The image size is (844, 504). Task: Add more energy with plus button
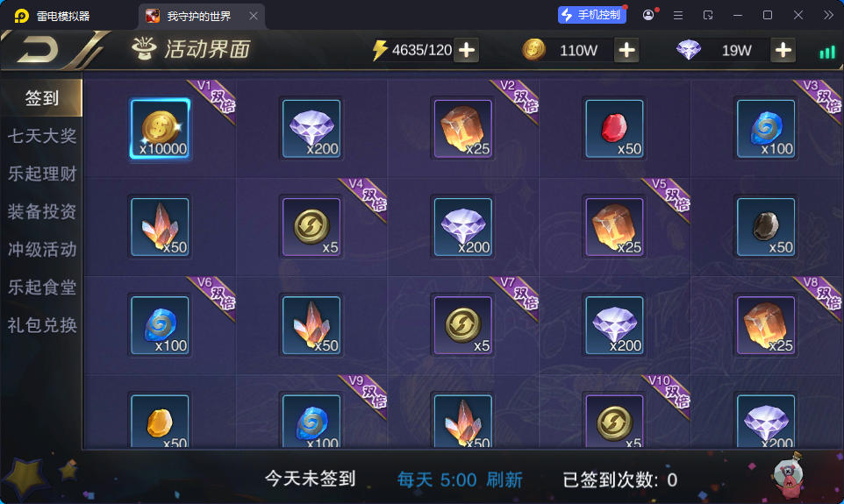pyautogui.click(x=466, y=51)
